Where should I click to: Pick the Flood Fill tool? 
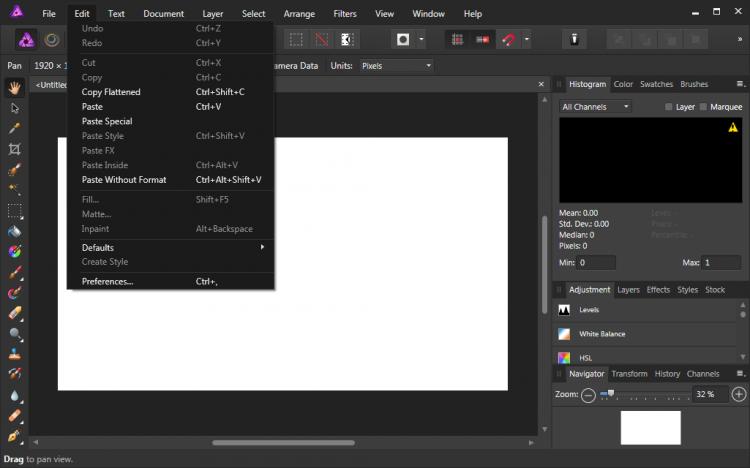click(15, 230)
